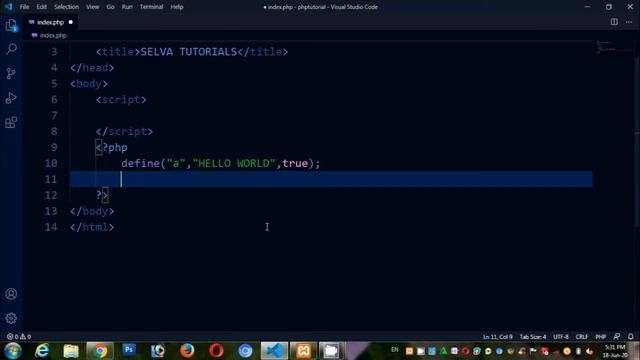Click the Split Editor icon

click(614, 22)
